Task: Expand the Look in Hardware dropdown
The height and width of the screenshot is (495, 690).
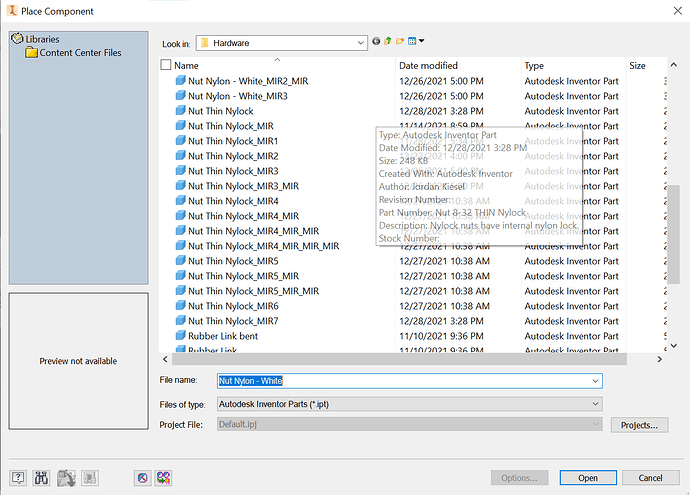Action: [360, 43]
